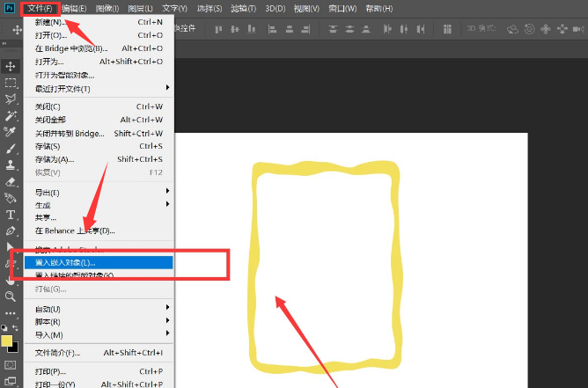Click Distribute right edges icon
This screenshot has width=588, height=388.
[421, 29]
